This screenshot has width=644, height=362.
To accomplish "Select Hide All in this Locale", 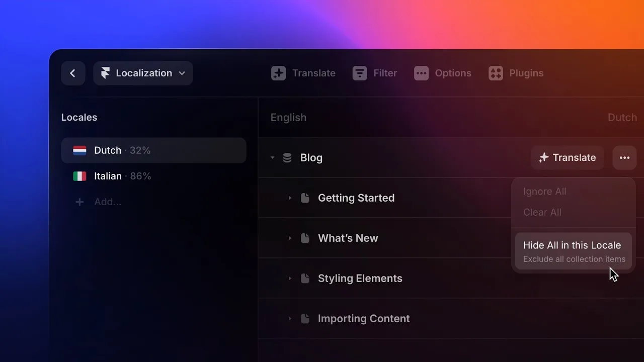I will click(x=574, y=251).
